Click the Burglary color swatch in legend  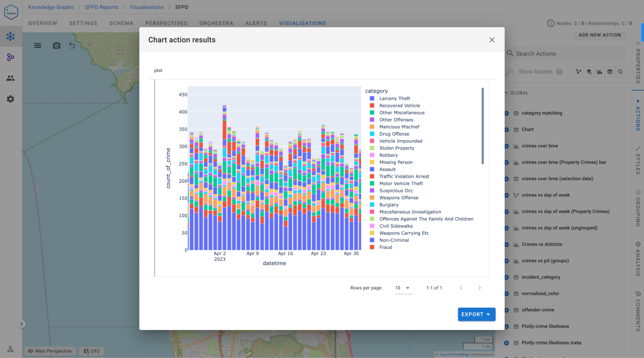(x=372, y=205)
